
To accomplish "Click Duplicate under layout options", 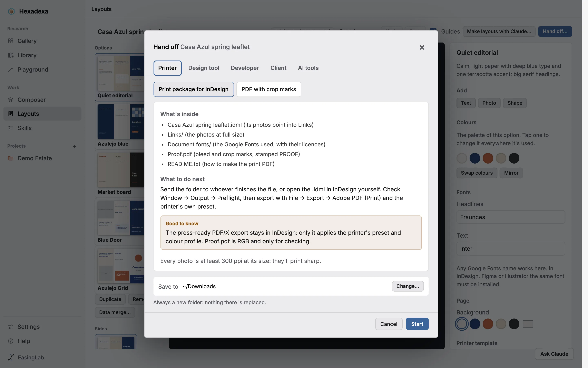I will click(x=110, y=299).
